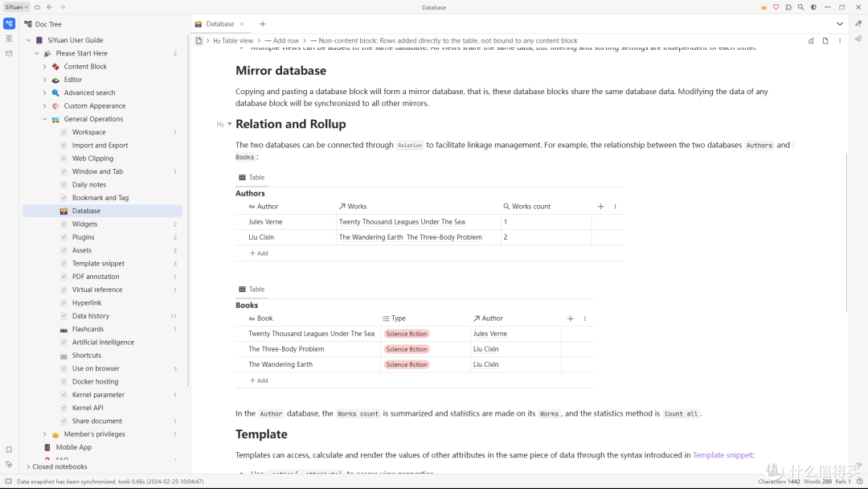Open the Bookmark panel in left dock

(9, 450)
